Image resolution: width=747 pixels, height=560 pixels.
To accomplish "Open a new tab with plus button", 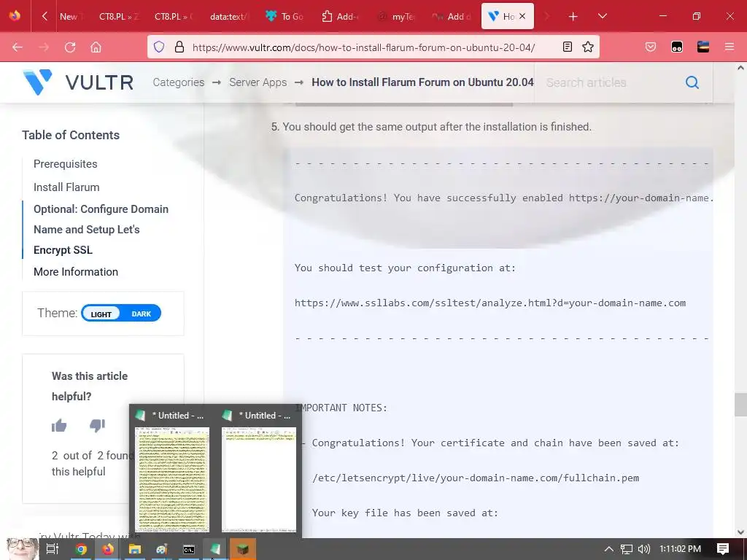I will click(x=573, y=17).
